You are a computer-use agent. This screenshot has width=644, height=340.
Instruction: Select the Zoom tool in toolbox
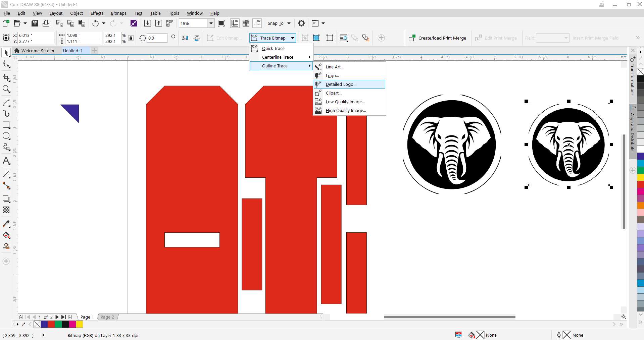(x=6, y=89)
